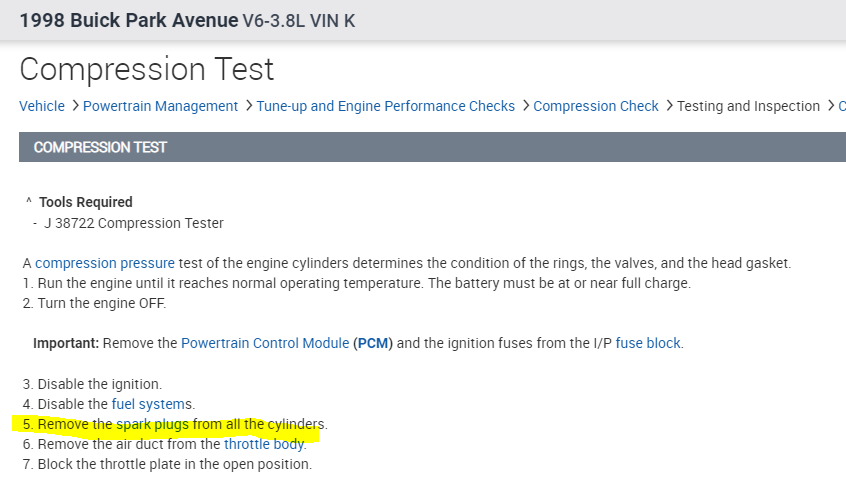Open the compression pressure link

click(104, 263)
